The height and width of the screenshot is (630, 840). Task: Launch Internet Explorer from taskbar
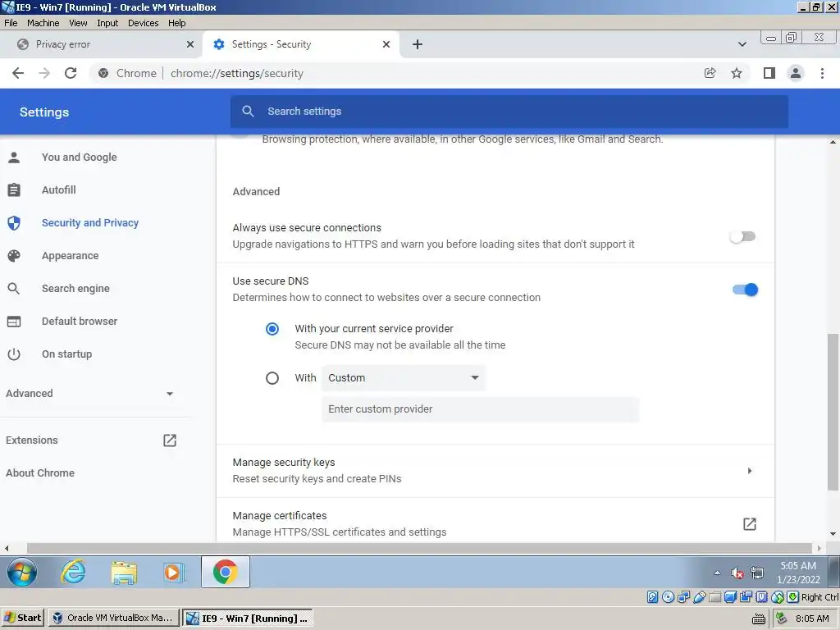tap(73, 572)
